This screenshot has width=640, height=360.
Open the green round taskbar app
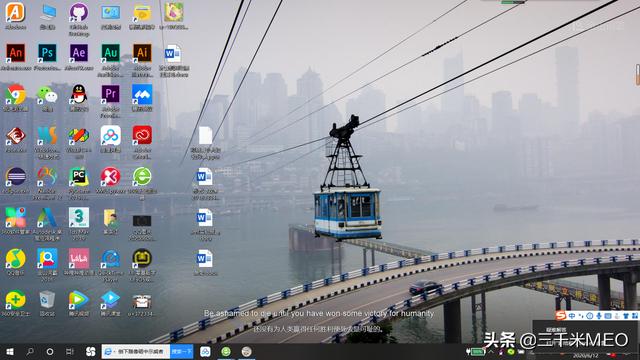coord(226,351)
